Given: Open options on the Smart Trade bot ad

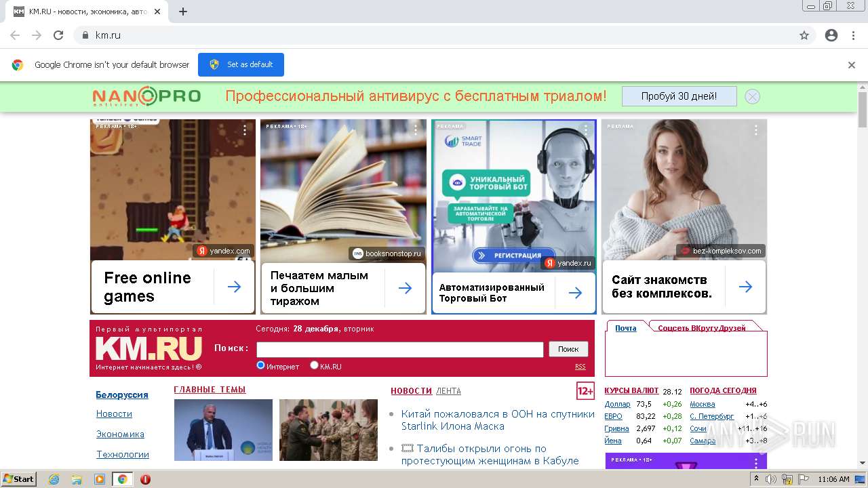Looking at the screenshot, I should pyautogui.click(x=586, y=129).
